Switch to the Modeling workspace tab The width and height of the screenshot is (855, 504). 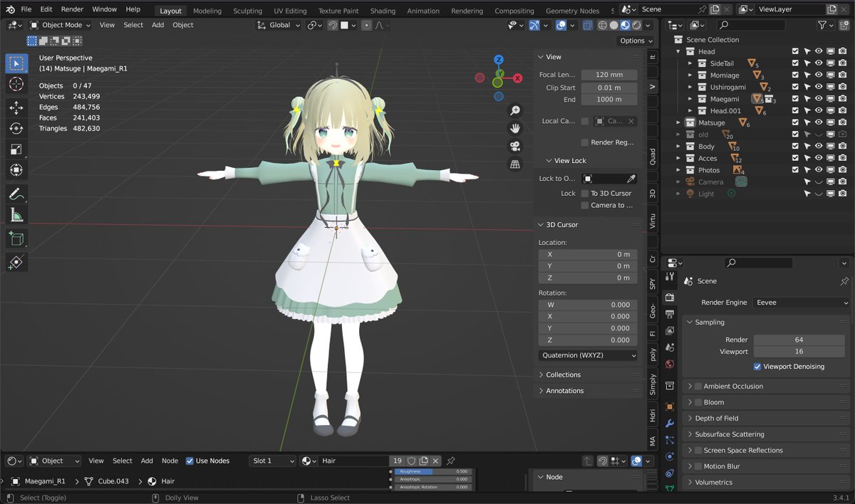(207, 11)
